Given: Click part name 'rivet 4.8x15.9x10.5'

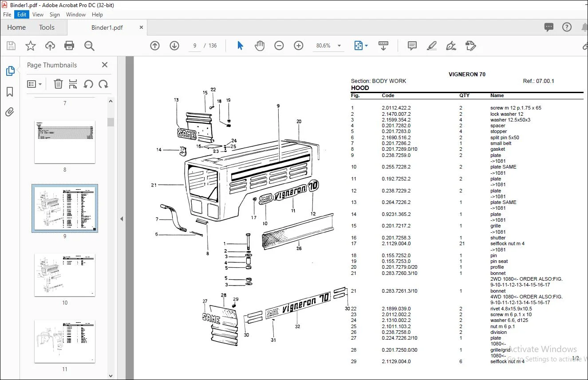Looking at the screenshot, I should click(x=511, y=309).
